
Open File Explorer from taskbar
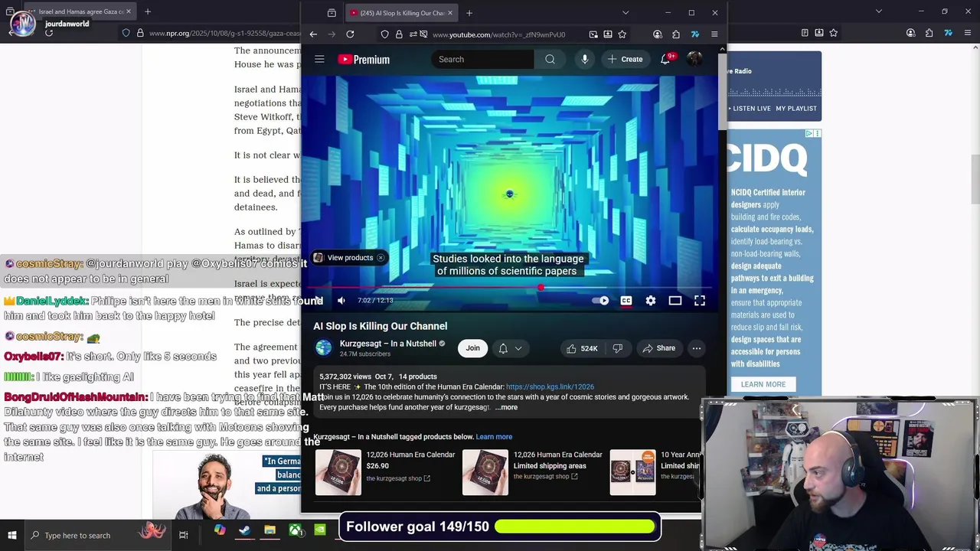click(269, 530)
